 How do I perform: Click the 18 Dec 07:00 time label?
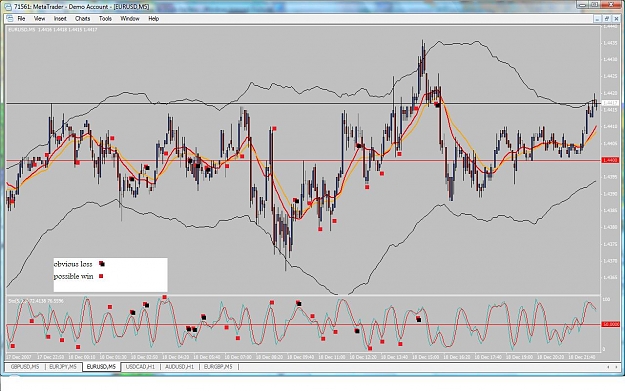(x=238, y=357)
